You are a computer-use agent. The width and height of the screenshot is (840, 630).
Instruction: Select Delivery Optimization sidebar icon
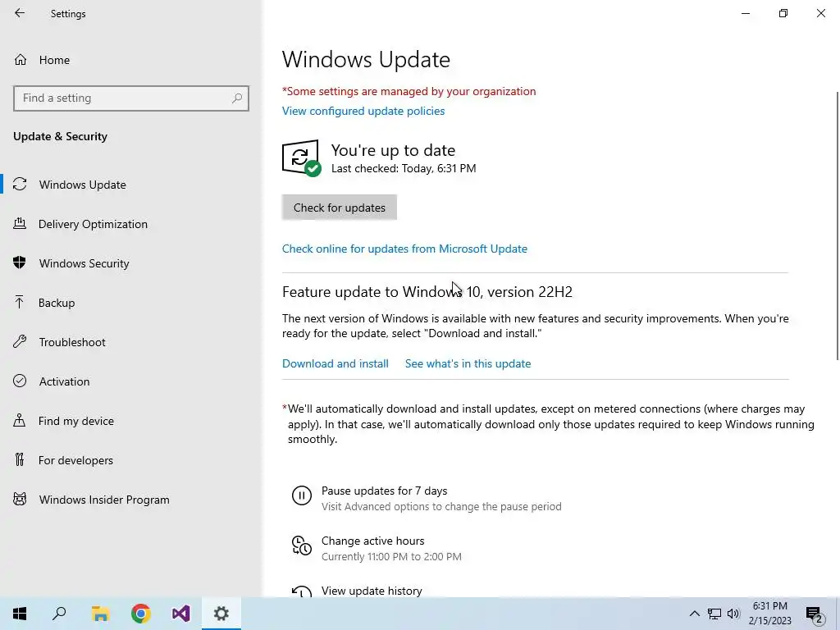tap(20, 223)
